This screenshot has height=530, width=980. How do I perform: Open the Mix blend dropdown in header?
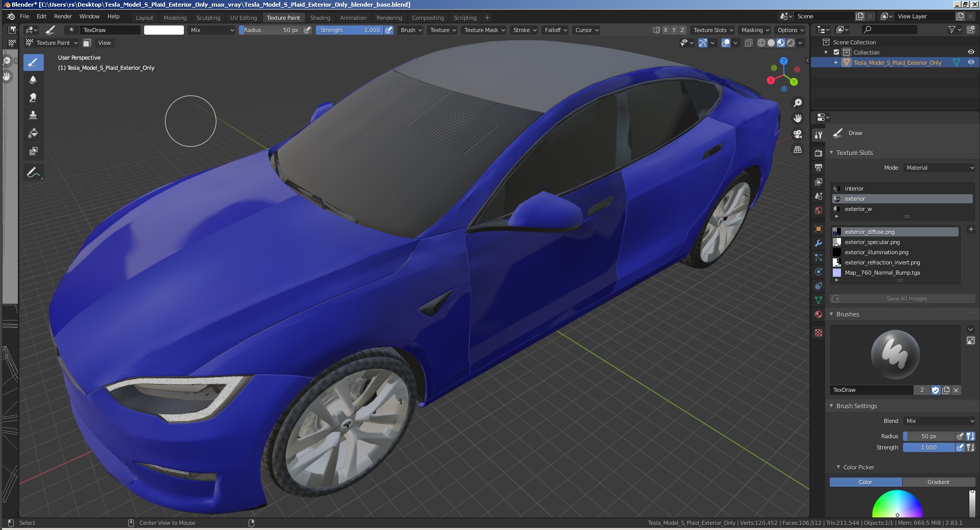(211, 30)
